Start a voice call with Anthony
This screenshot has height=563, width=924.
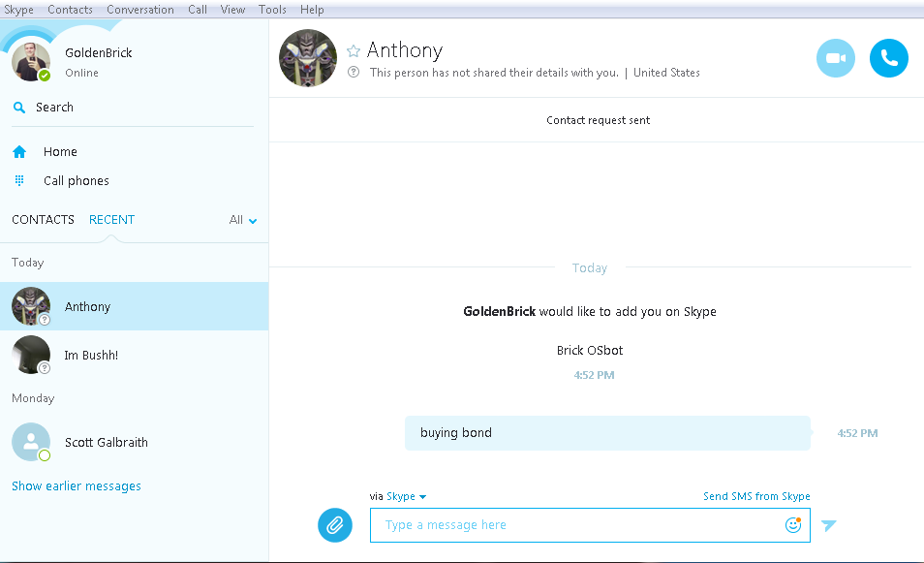pos(888,58)
